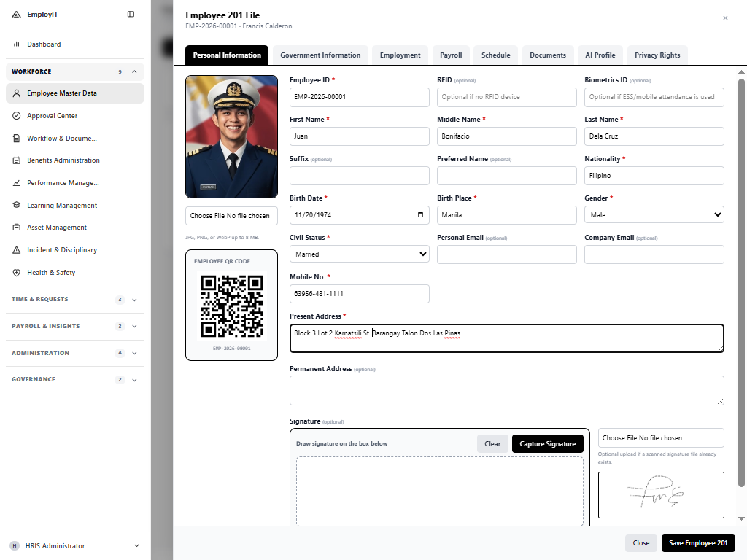Open Dashboard from the sidebar

[75, 44]
